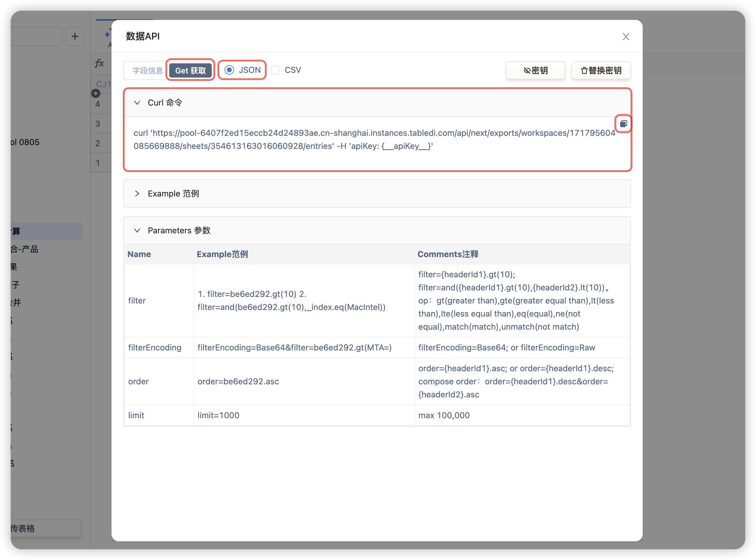
Task: Copy the curl command with copy icon
Action: pyautogui.click(x=623, y=124)
